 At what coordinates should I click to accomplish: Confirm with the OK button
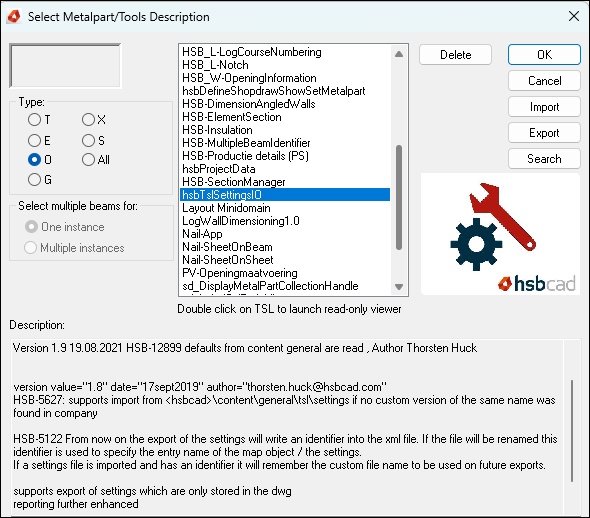coord(544,55)
